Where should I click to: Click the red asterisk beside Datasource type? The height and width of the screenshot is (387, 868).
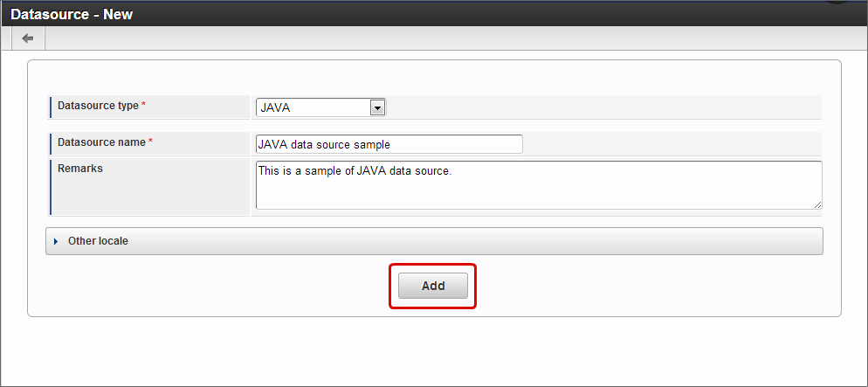[x=144, y=105]
